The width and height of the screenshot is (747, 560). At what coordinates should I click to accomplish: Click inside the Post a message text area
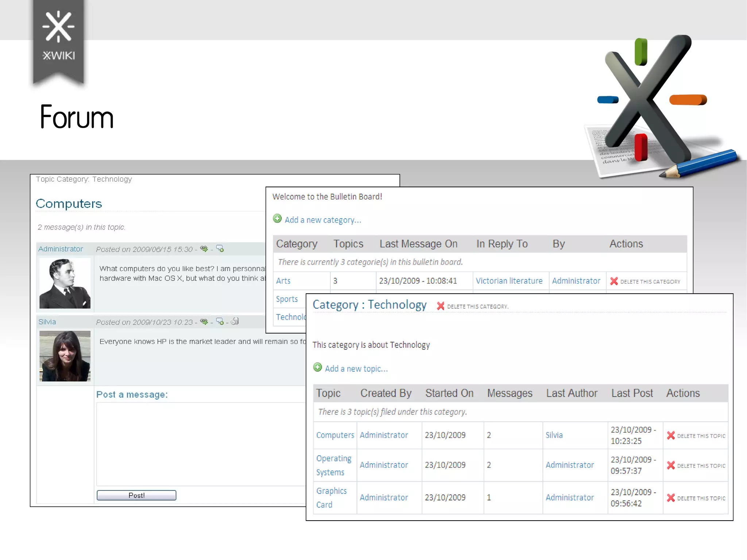click(x=201, y=443)
